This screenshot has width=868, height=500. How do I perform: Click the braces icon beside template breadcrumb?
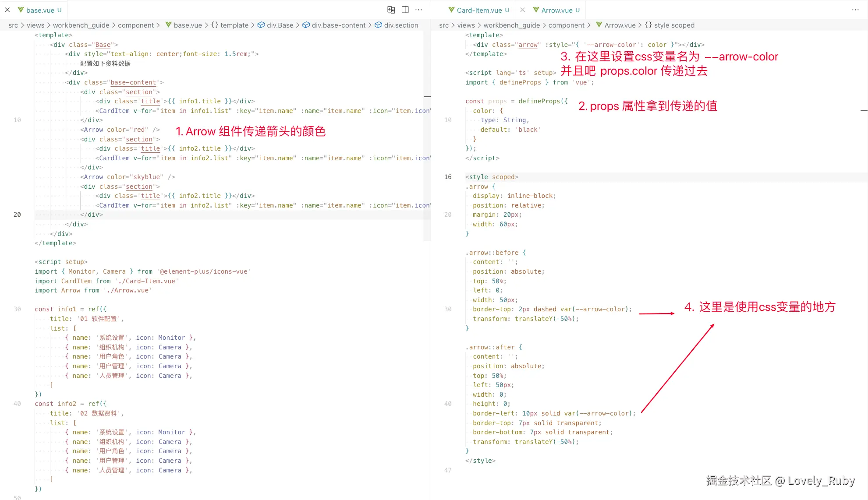[215, 25]
